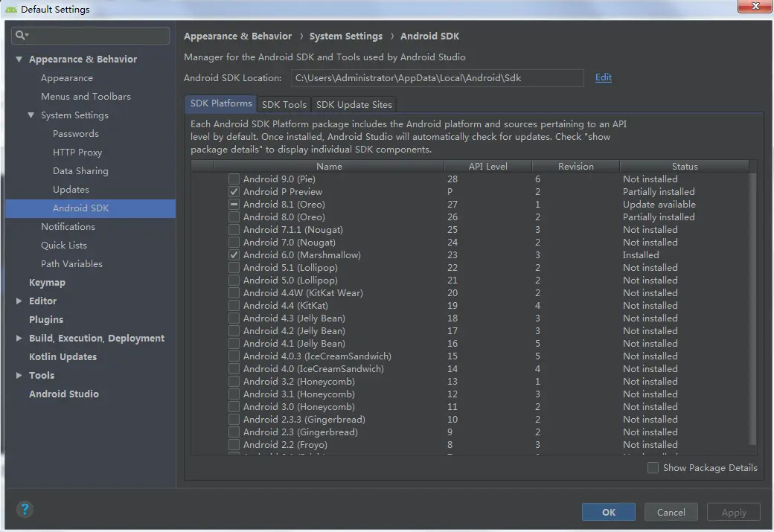Uncheck Android P Preview checkbox
Image resolution: width=774 pixels, height=532 pixels.
click(234, 191)
